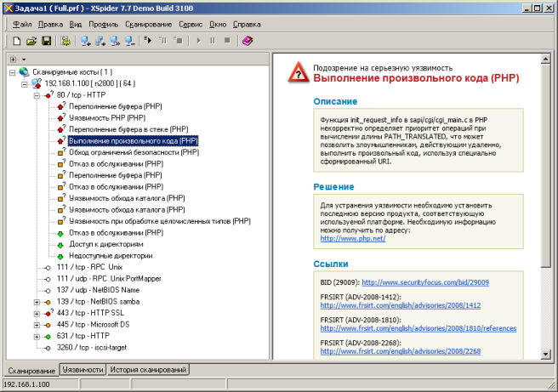
Task: Select the 137 / udp - NetBIOS Name row
Action: tap(98, 290)
